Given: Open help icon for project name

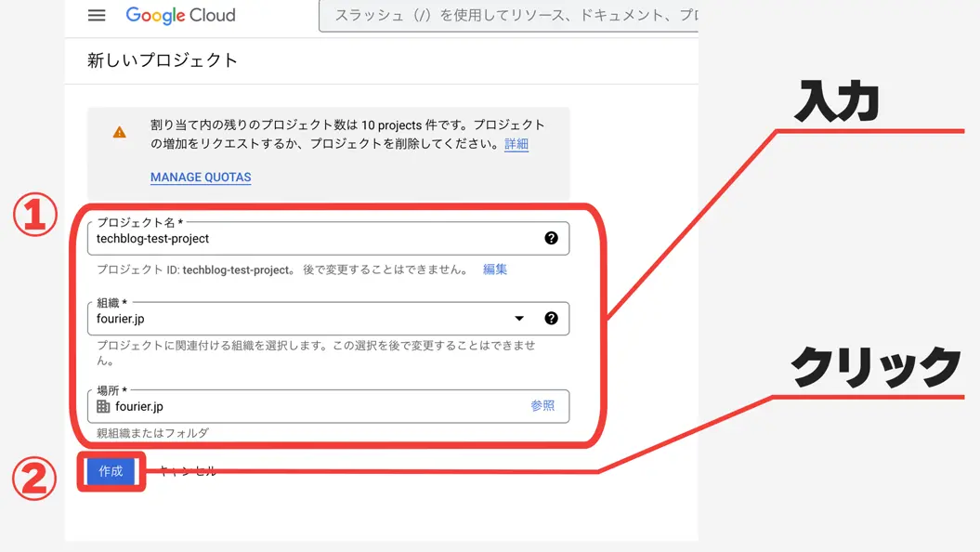Looking at the screenshot, I should coord(551,238).
